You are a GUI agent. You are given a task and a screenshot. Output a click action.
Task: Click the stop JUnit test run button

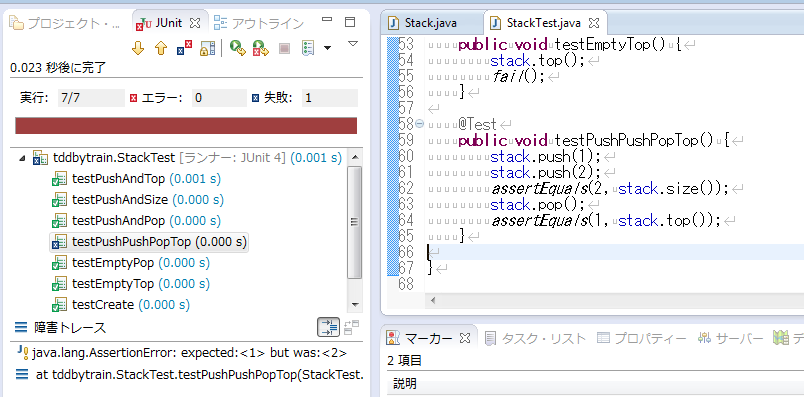click(285, 49)
